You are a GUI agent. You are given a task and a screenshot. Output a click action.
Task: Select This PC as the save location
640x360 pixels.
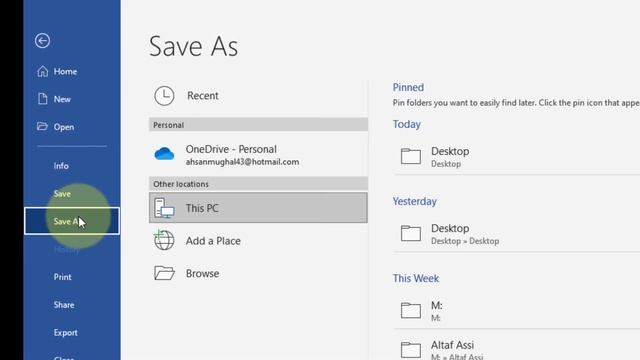(x=258, y=208)
